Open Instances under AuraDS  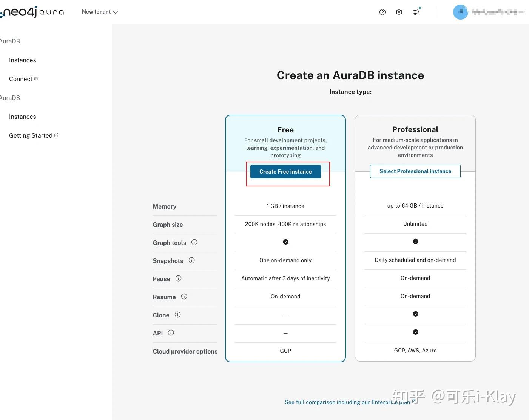(22, 117)
